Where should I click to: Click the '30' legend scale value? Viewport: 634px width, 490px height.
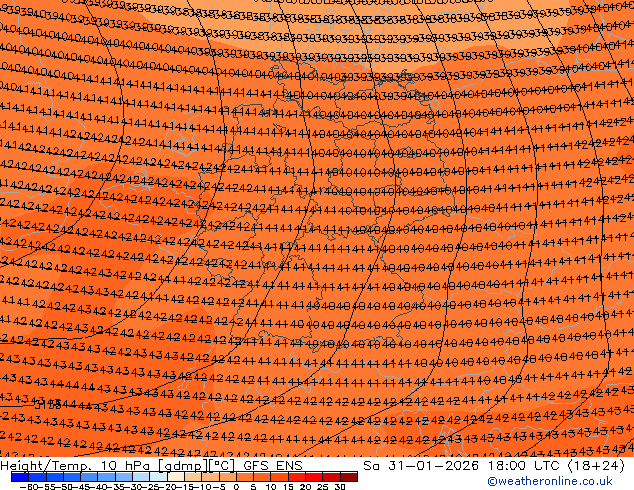tap(340, 487)
